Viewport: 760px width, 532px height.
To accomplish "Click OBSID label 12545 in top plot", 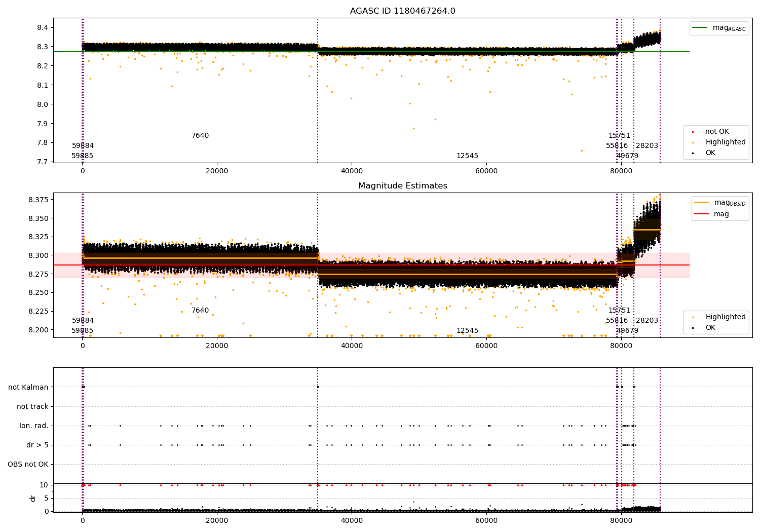I will click(x=467, y=156).
